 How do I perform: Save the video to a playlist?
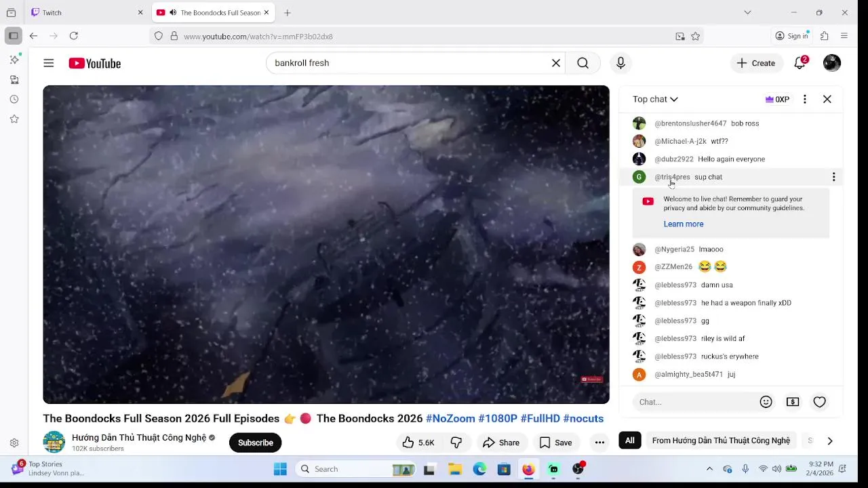pyautogui.click(x=555, y=443)
